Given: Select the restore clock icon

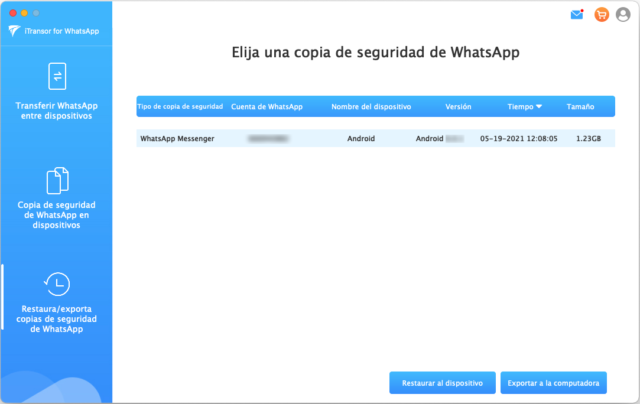Looking at the screenshot, I should 56,284.
